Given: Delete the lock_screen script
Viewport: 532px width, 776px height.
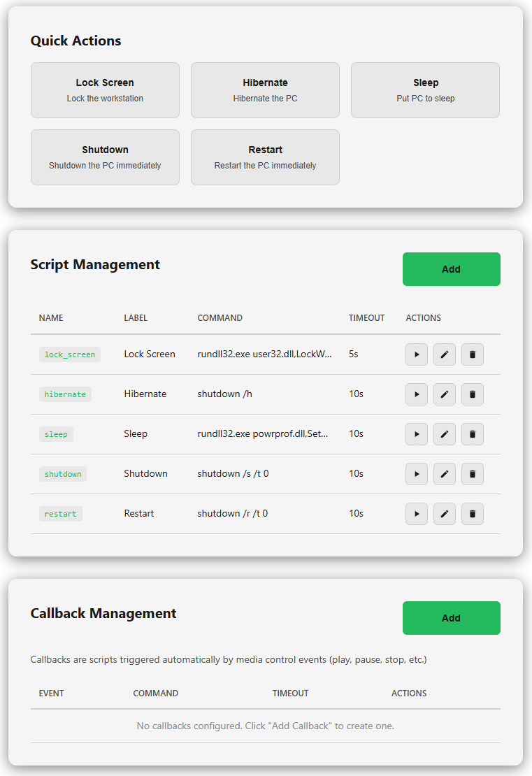Looking at the screenshot, I should [x=472, y=354].
